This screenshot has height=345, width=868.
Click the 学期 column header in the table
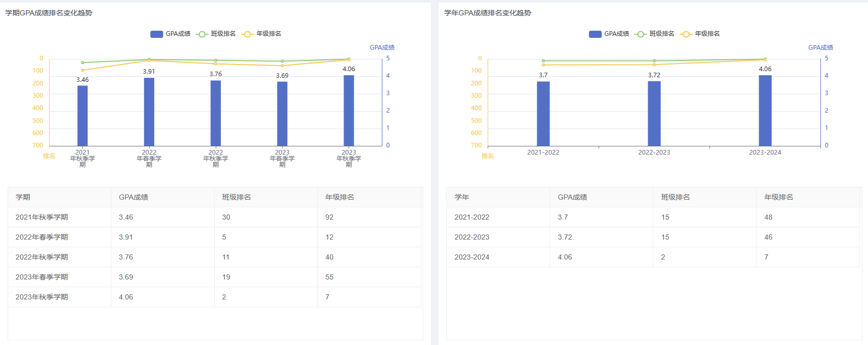pyautogui.click(x=23, y=197)
